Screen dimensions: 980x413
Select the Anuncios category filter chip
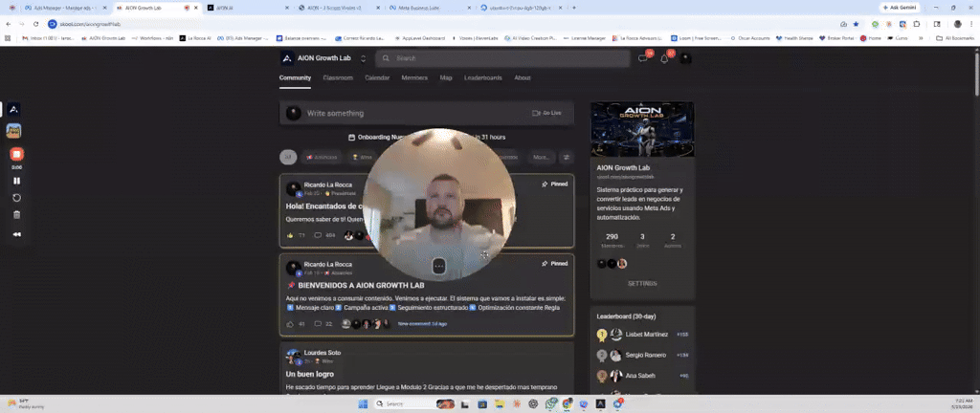[x=322, y=157]
